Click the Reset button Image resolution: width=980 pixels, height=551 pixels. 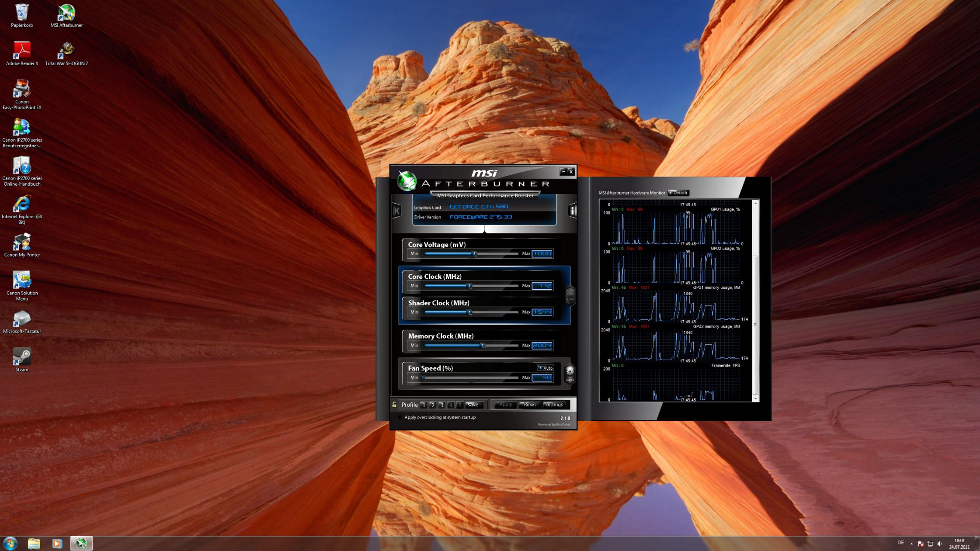pyautogui.click(x=529, y=405)
